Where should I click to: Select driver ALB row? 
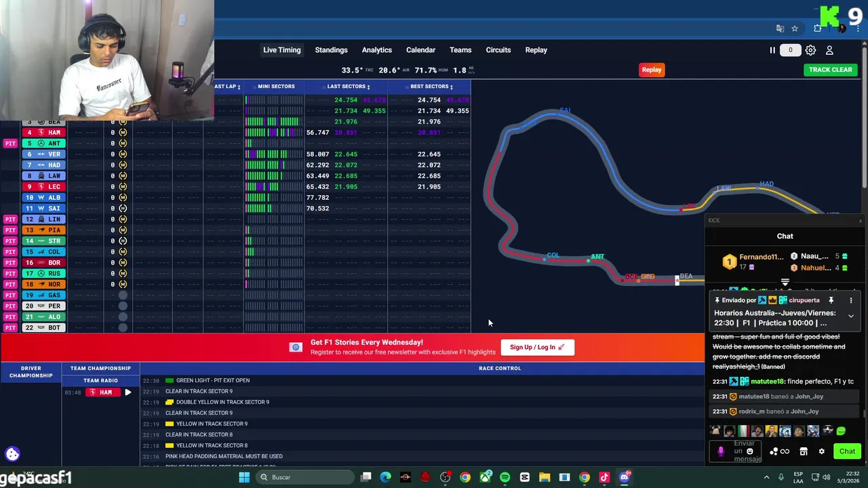pos(44,197)
